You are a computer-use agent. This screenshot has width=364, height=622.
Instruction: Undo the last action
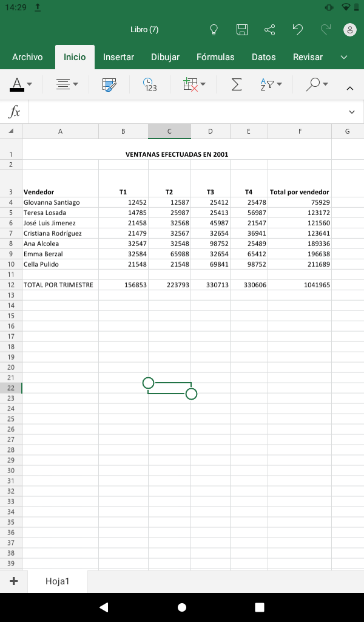click(x=297, y=30)
